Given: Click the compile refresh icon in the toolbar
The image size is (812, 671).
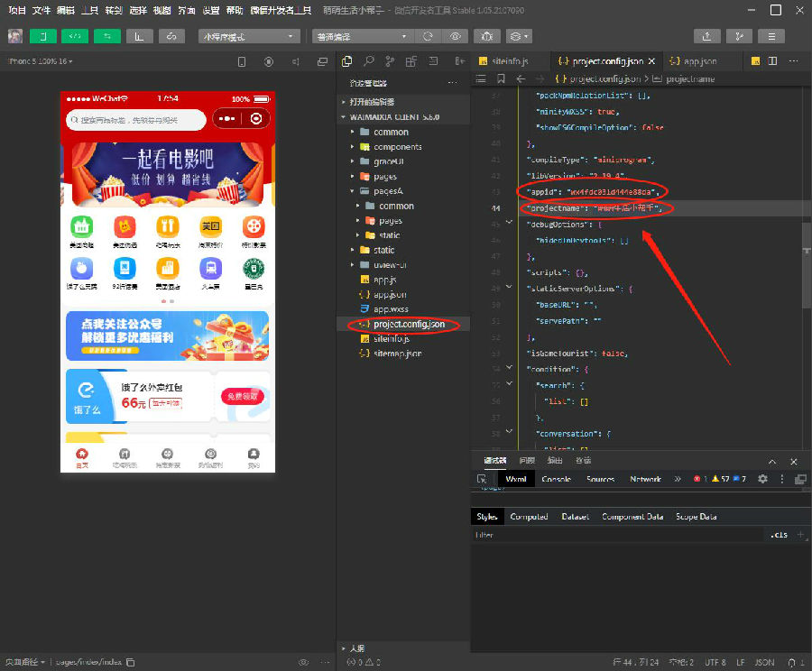Looking at the screenshot, I should tap(428, 37).
